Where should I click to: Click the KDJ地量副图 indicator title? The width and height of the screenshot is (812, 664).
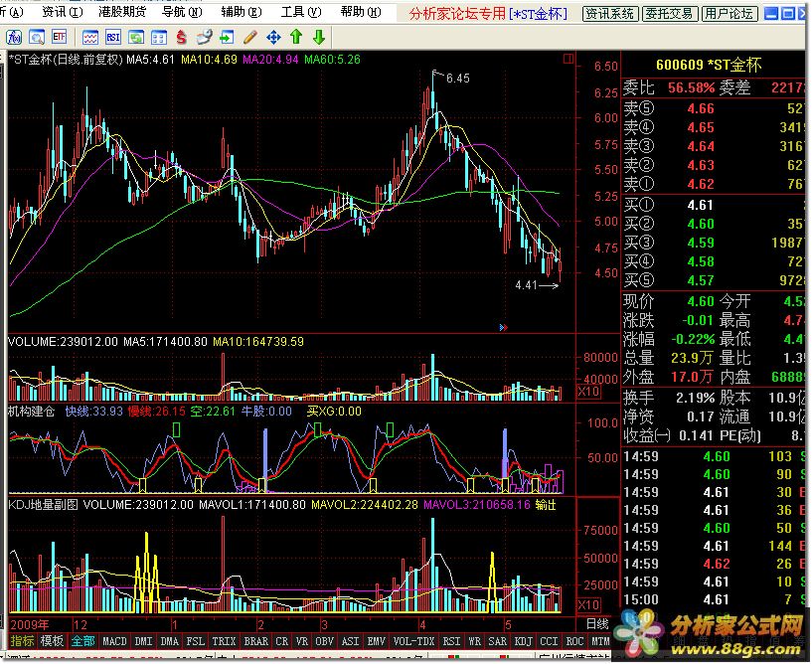pyautogui.click(x=43, y=505)
